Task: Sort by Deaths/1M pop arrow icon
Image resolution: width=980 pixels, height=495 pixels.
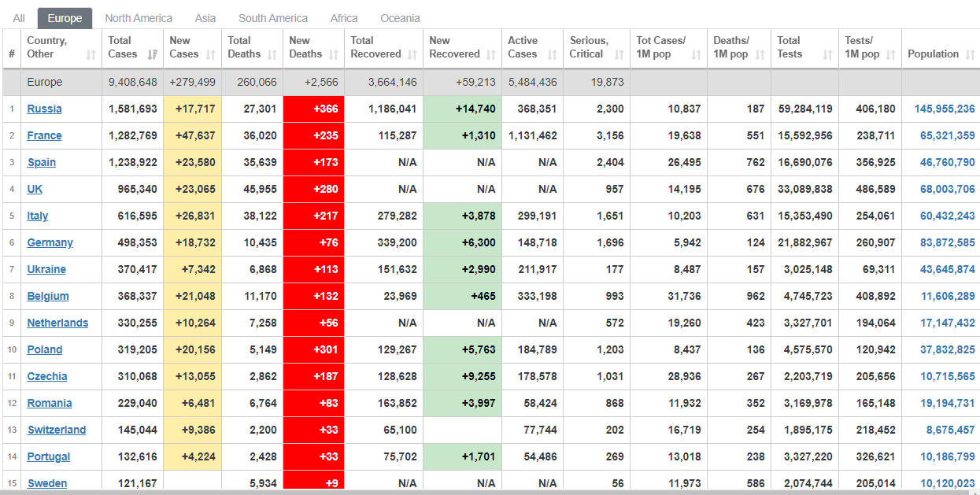Action: pyautogui.click(x=760, y=54)
